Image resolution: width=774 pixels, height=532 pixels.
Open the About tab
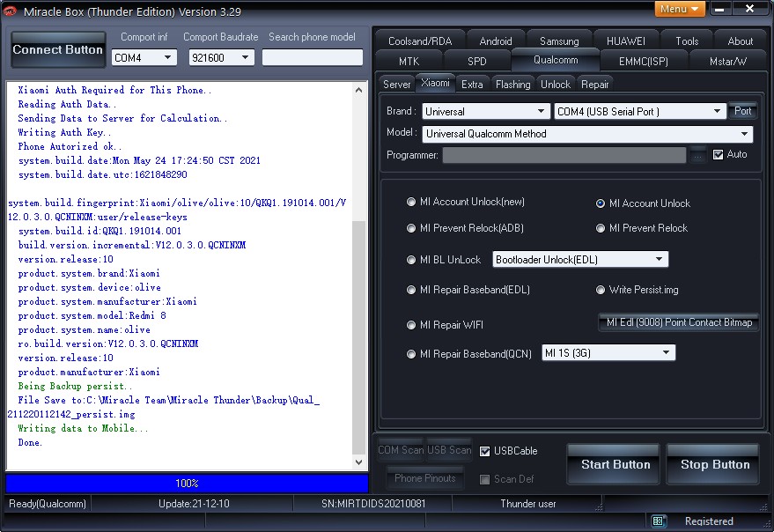[740, 41]
